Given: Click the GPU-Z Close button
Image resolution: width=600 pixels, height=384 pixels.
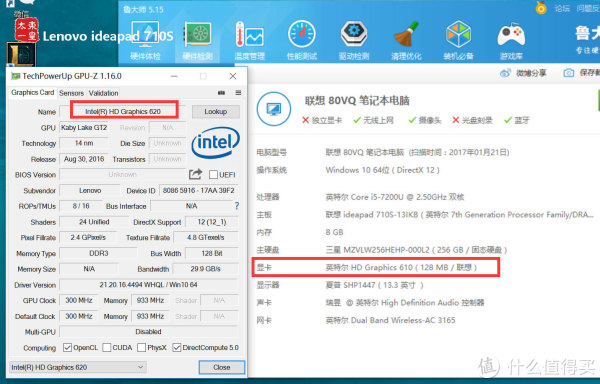Looking at the screenshot, I should pyautogui.click(x=222, y=367).
